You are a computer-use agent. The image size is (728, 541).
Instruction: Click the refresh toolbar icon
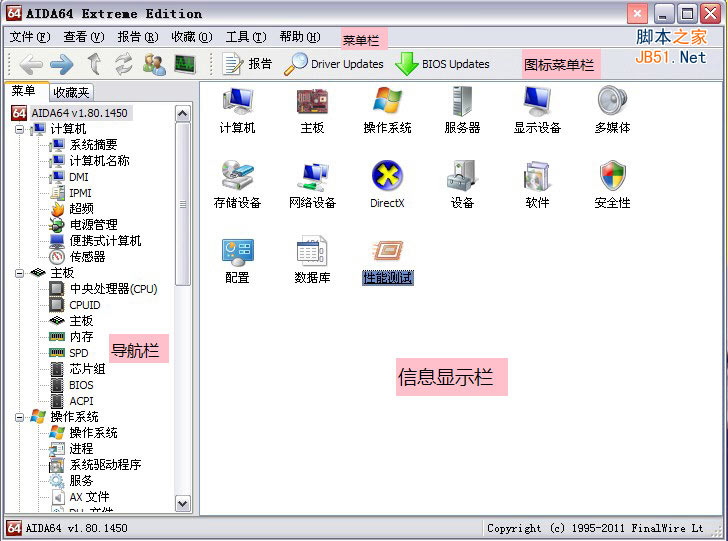[x=124, y=64]
